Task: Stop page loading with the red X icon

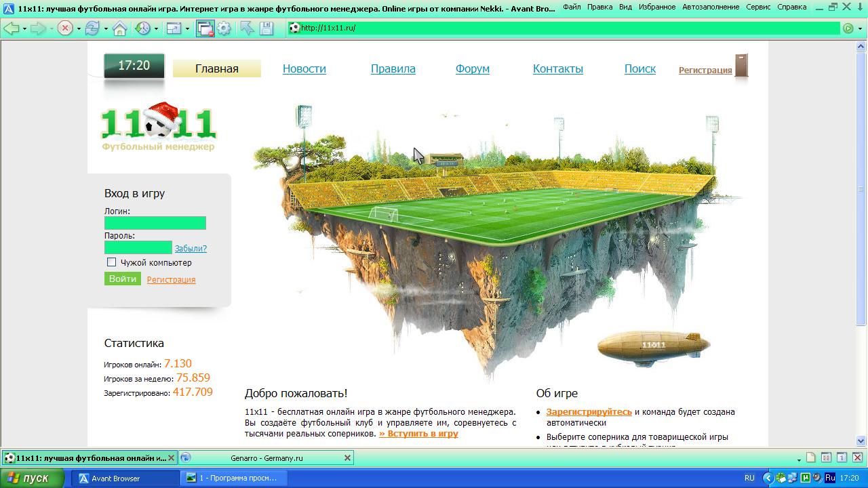Action: click(x=65, y=28)
